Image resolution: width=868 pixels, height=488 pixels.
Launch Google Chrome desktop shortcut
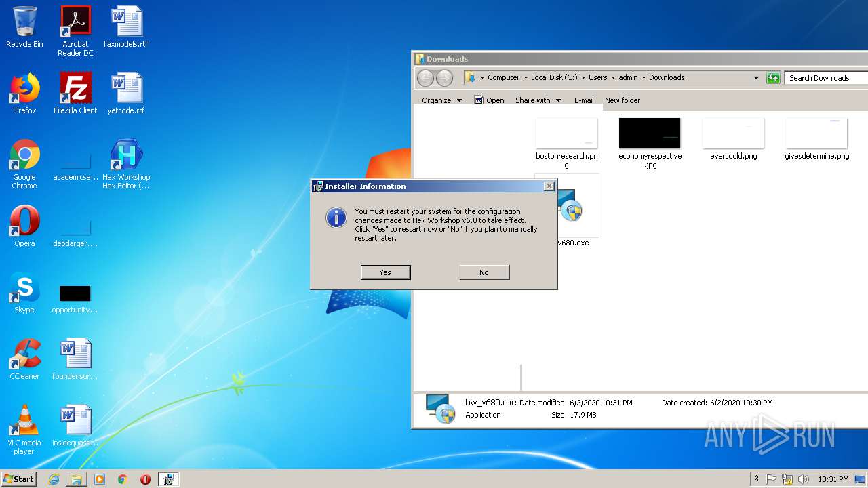pos(24,164)
